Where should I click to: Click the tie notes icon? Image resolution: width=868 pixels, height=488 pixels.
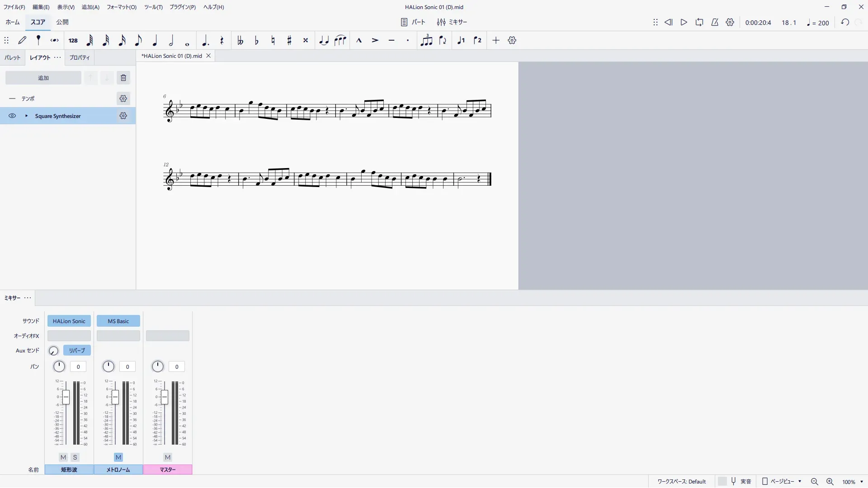click(324, 41)
